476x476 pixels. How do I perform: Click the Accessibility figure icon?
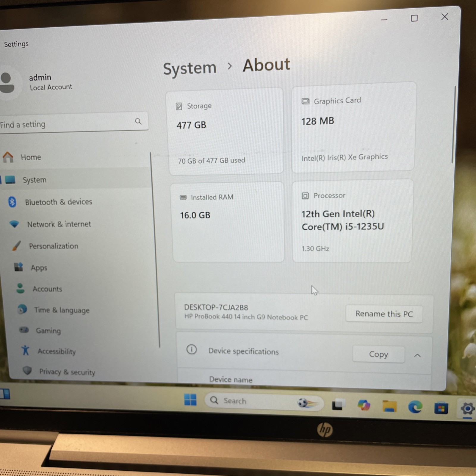pos(26,350)
